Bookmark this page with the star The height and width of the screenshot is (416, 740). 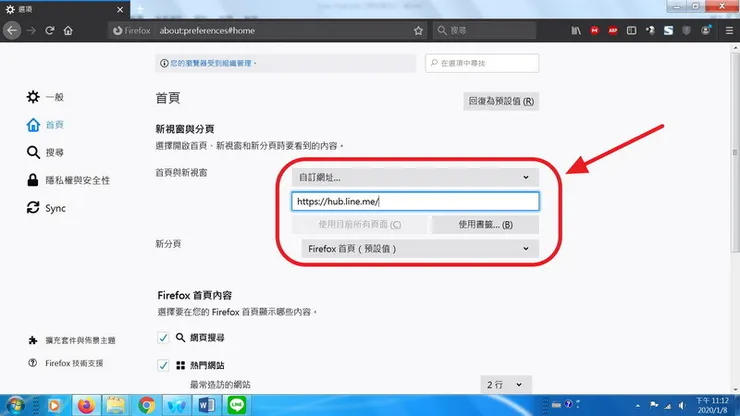click(418, 31)
